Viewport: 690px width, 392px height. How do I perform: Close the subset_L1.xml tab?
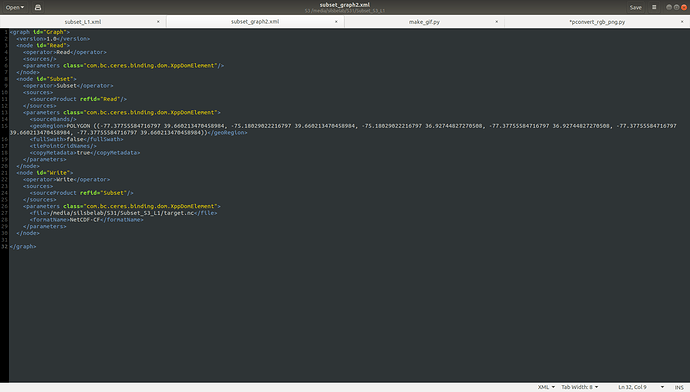click(x=158, y=22)
